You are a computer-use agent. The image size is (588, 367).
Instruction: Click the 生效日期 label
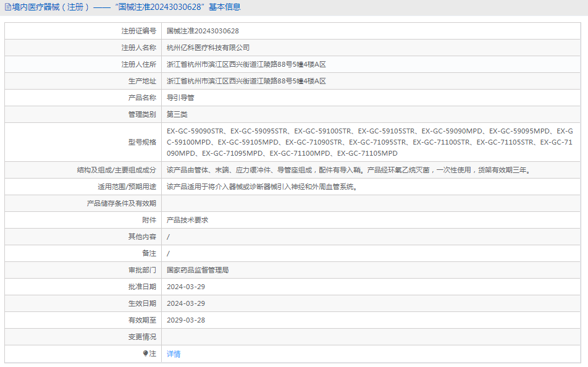point(142,303)
